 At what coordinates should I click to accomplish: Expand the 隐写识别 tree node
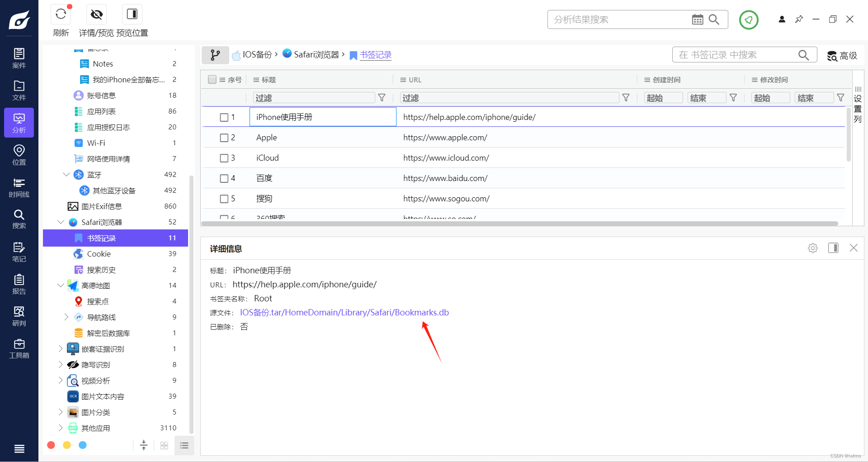click(61, 365)
